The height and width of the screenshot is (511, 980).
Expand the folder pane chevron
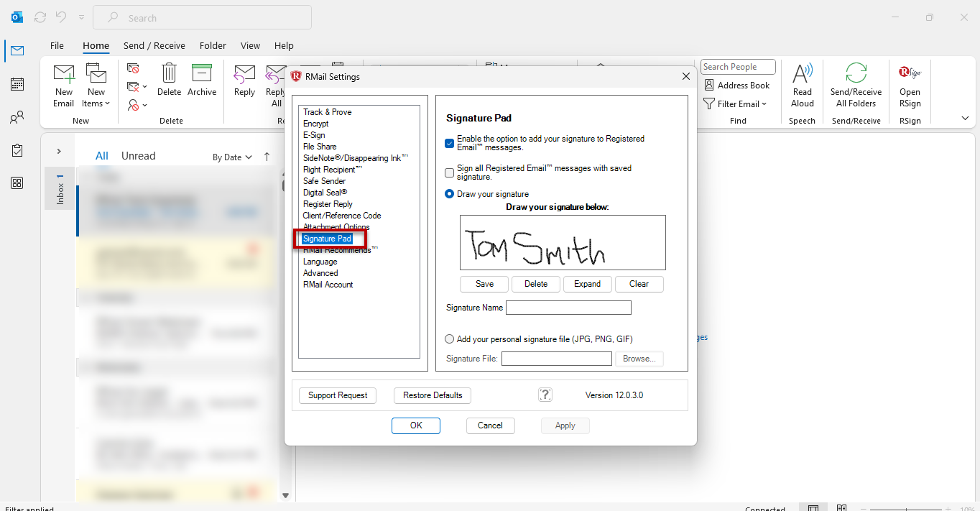click(59, 151)
